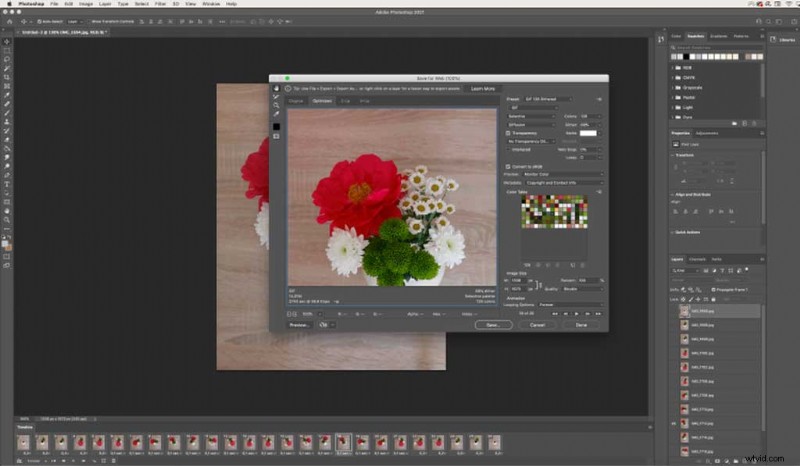Select the Lasso tool
The height and width of the screenshot is (466, 800).
coord(7,60)
